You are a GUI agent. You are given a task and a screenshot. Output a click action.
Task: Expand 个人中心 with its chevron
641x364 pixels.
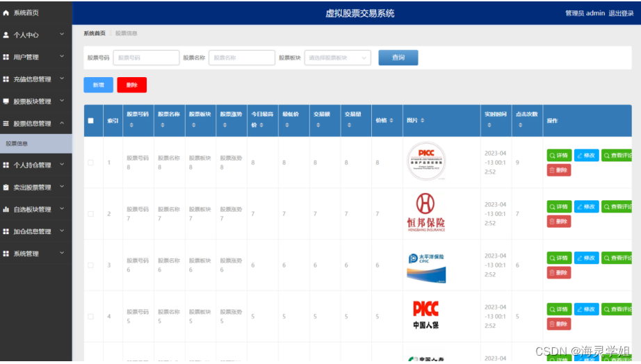[62, 35]
